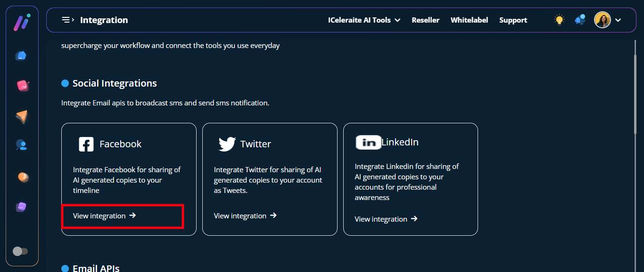Click the orange pie chart sidebar icon
The height and width of the screenshot is (272, 644).
[x=22, y=177]
